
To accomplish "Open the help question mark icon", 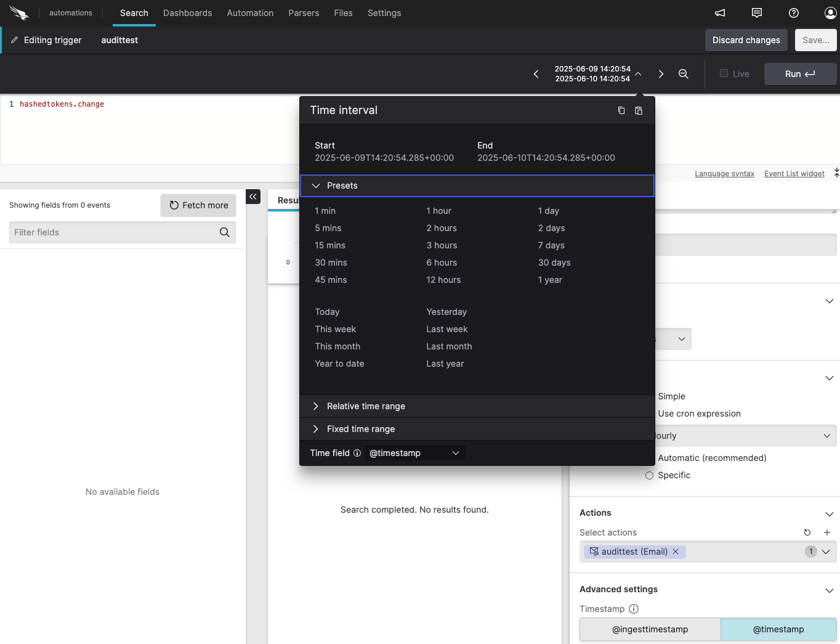I will (793, 13).
